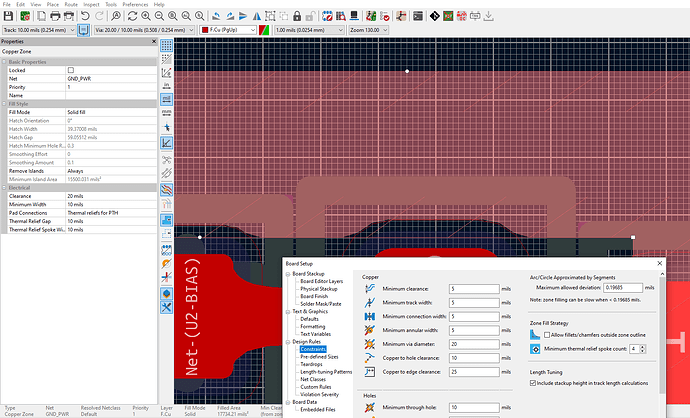Open Board Setup icon in toolbar
This screenshot has height=418, width=690.
25,16
